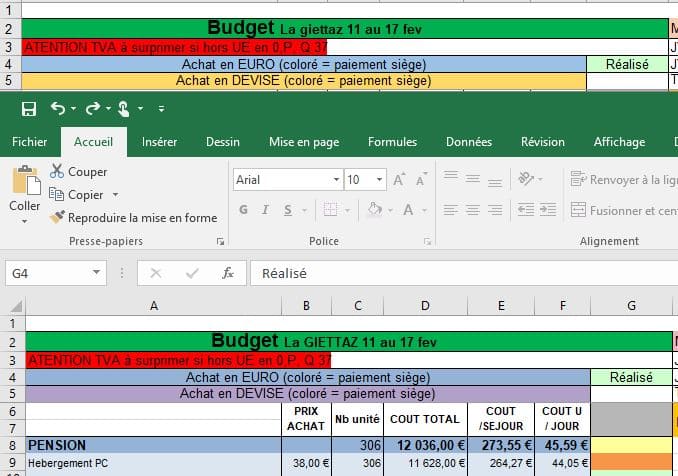
Task: Toggle center text alignment
Action: click(473, 210)
